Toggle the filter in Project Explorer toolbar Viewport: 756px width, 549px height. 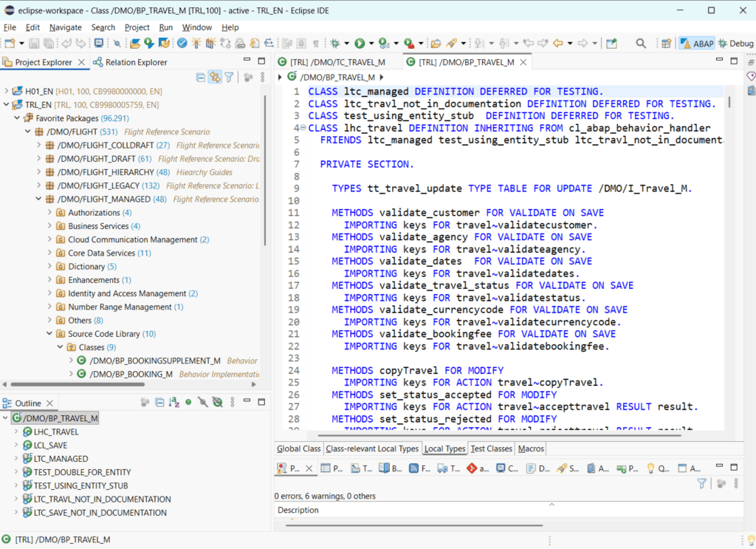(x=229, y=77)
